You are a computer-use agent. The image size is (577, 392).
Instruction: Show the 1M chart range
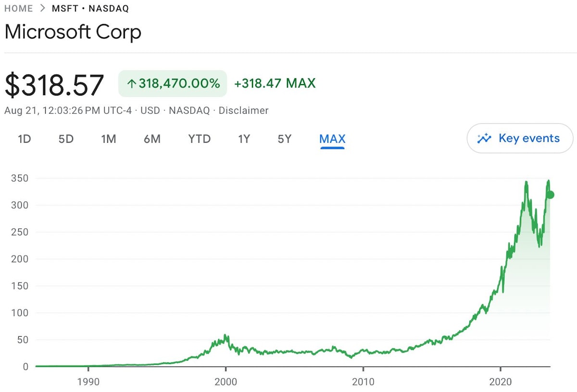click(109, 139)
